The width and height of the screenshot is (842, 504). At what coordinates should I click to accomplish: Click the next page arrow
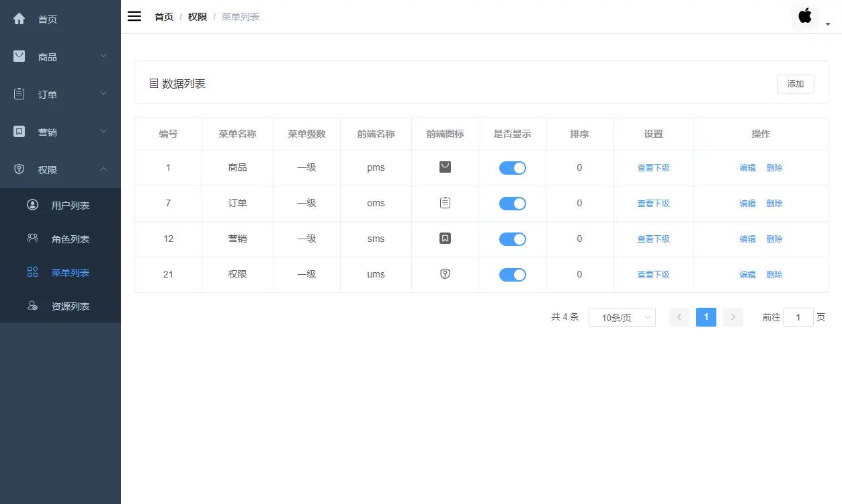(x=733, y=317)
